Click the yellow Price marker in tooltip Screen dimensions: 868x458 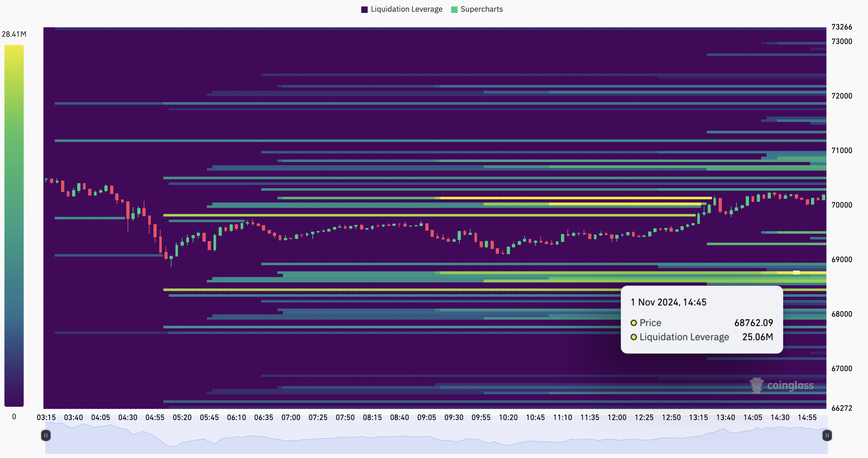tap(634, 323)
